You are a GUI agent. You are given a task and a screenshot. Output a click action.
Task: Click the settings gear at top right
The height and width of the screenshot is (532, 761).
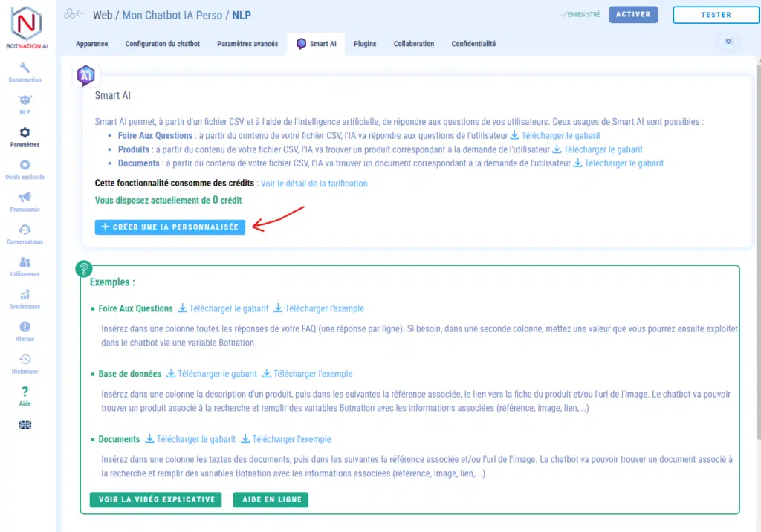click(728, 42)
